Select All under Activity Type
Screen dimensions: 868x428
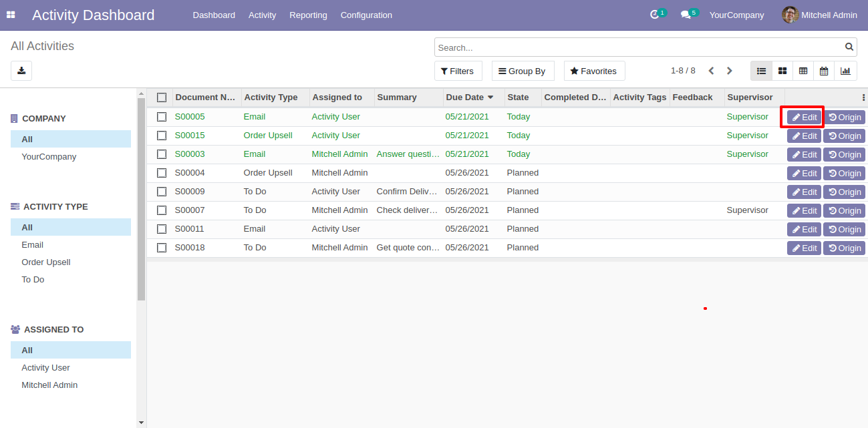(x=71, y=228)
